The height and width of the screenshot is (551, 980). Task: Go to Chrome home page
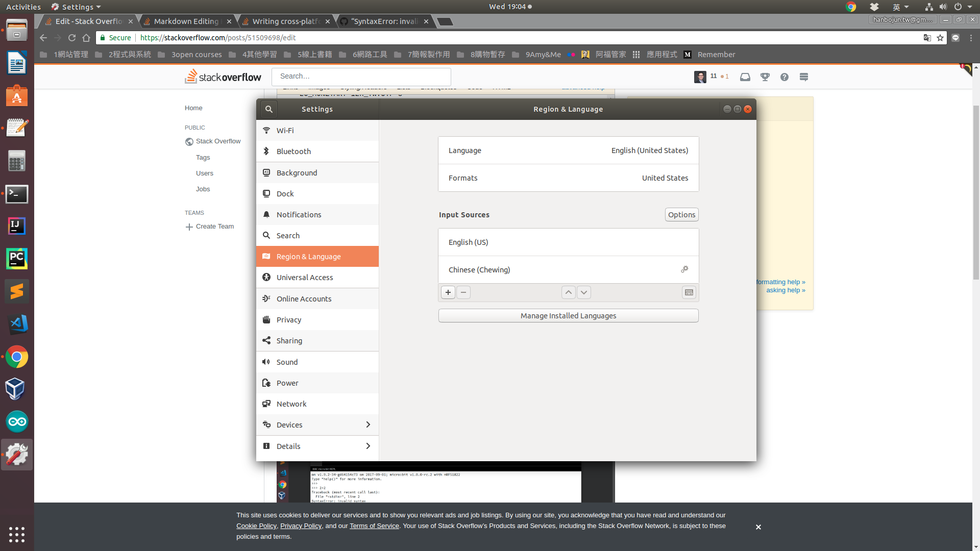click(x=86, y=38)
